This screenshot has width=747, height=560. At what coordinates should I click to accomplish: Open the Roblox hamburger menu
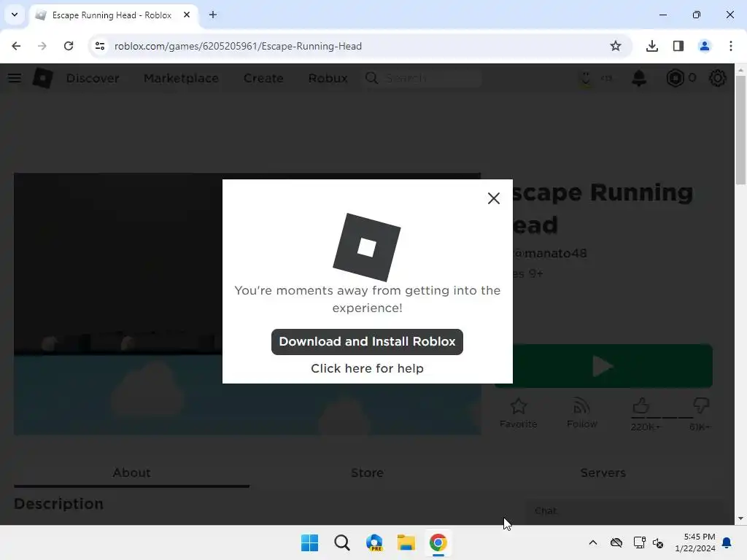(15, 78)
